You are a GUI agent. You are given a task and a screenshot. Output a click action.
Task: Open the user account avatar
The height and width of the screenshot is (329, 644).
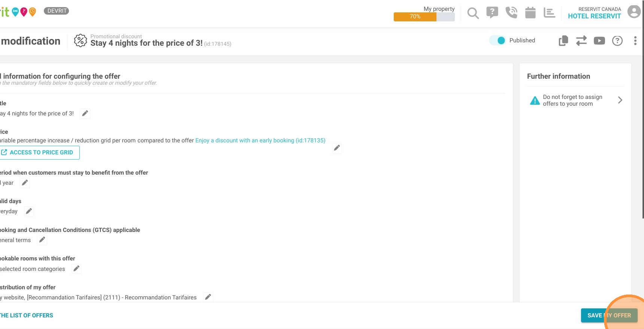point(634,12)
